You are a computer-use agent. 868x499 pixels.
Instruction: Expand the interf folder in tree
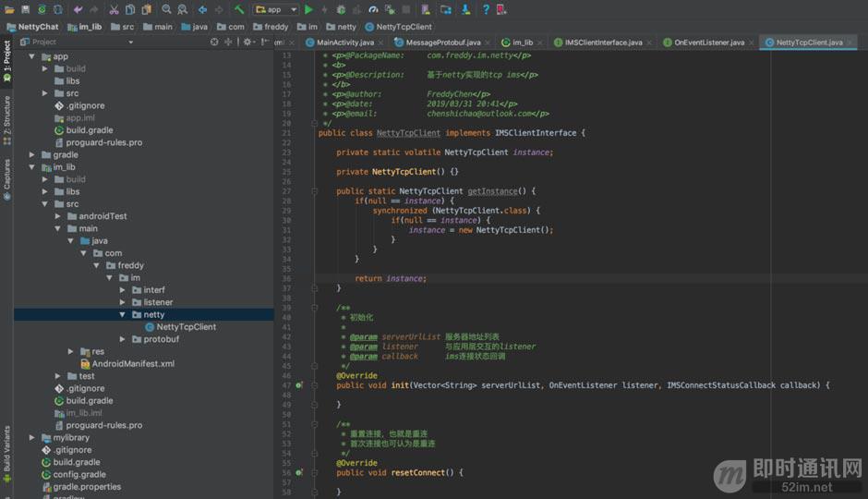(124, 290)
